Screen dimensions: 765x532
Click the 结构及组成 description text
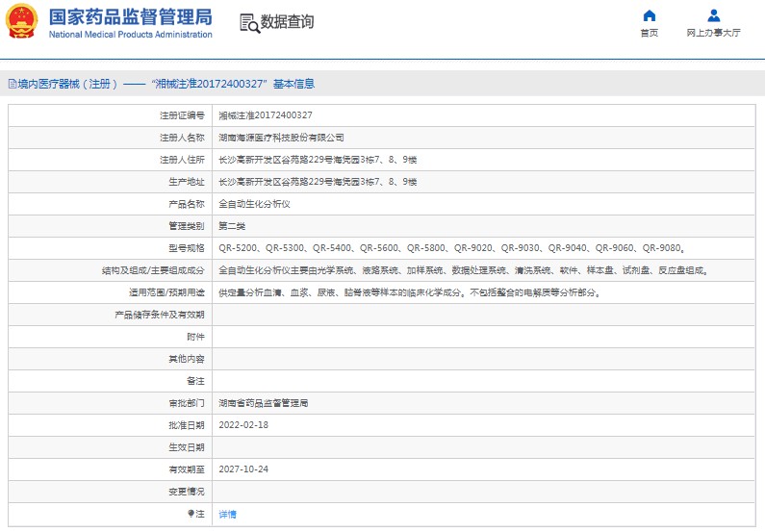click(x=464, y=270)
